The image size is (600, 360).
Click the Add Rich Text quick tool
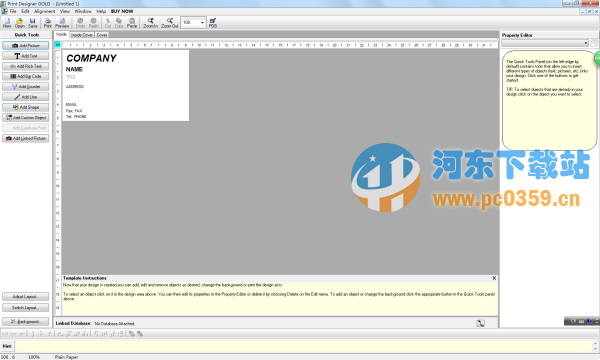click(x=26, y=66)
